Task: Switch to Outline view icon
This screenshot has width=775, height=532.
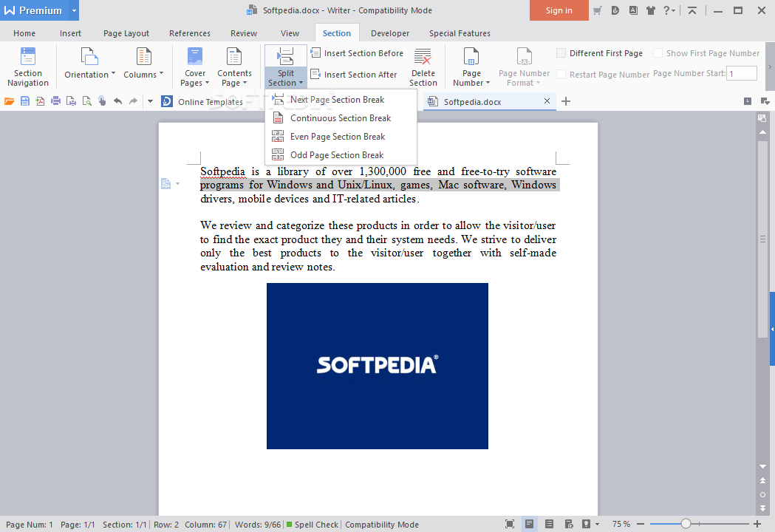Action: pos(549,524)
